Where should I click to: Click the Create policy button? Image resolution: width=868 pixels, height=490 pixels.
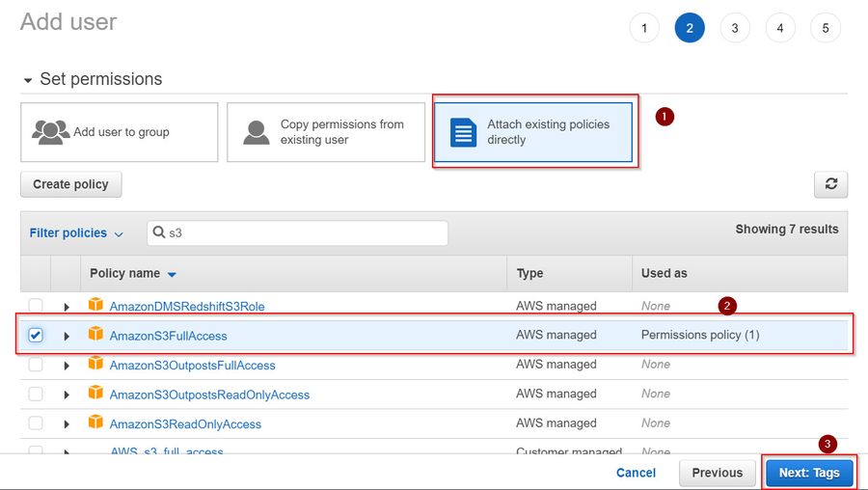point(70,184)
